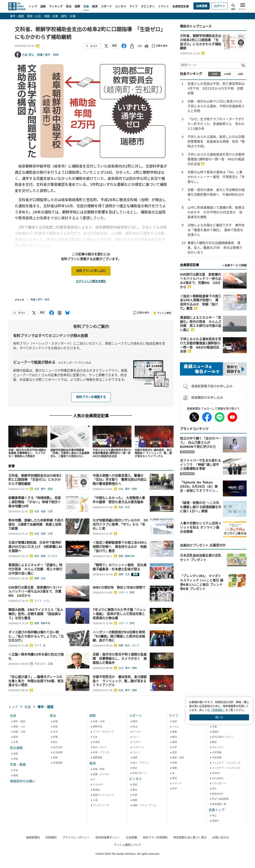The width and height of the screenshot is (255, 868).
Task: Open the 産経ニュースを毎日メールで banner
Action: [213, 369]
